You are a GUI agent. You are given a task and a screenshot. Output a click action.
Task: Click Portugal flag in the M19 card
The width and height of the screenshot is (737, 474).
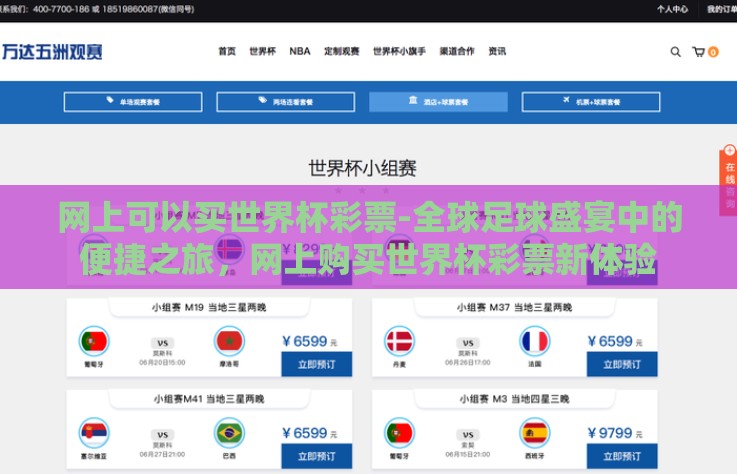point(94,341)
